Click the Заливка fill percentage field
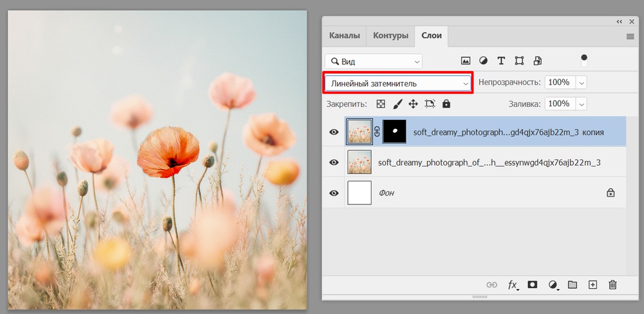The width and height of the screenshot is (644, 314). pyautogui.click(x=559, y=104)
